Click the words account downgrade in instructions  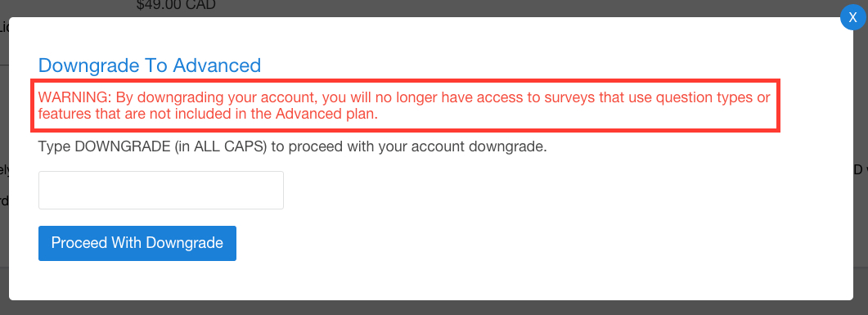pos(489,148)
